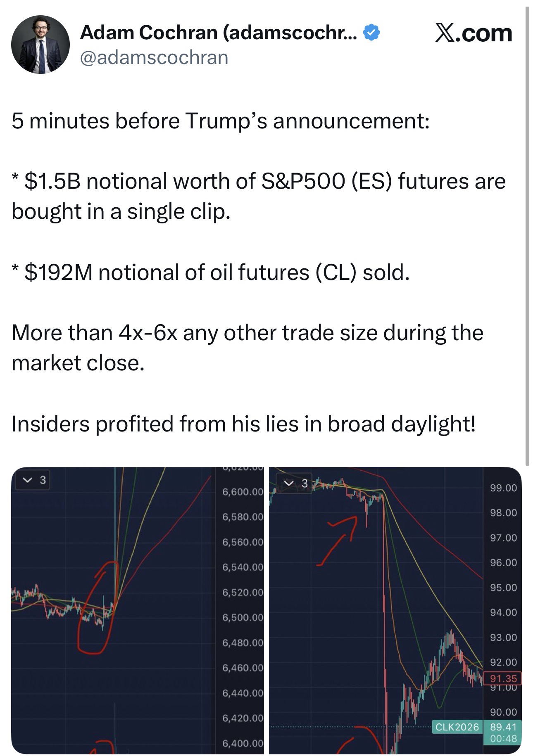Click the 99.00 price axis label
Screen dimensions: 533x756
pos(503,488)
